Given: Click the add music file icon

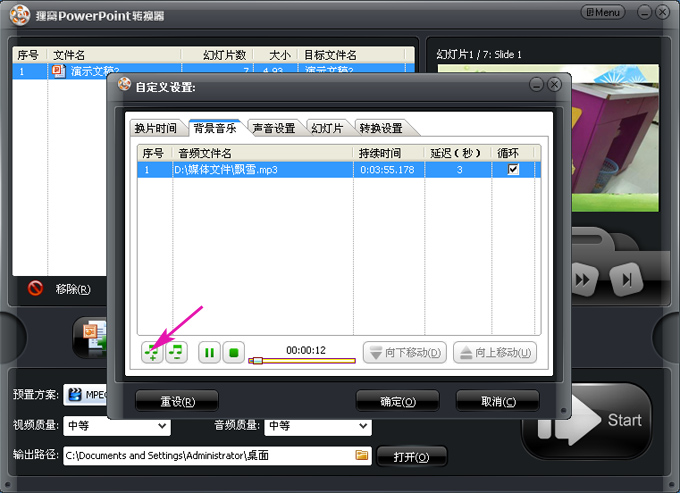Looking at the screenshot, I should 152,352.
